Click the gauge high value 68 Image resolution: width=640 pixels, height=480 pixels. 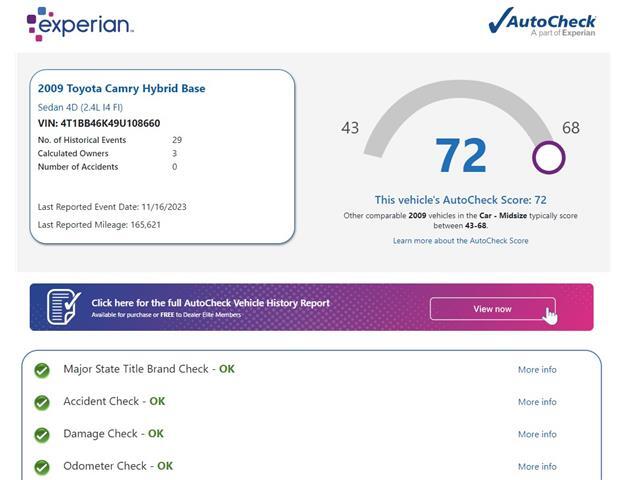click(x=571, y=128)
